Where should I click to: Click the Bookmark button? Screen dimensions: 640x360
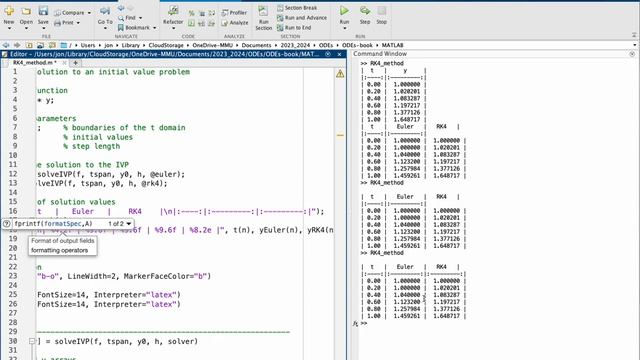[134, 28]
